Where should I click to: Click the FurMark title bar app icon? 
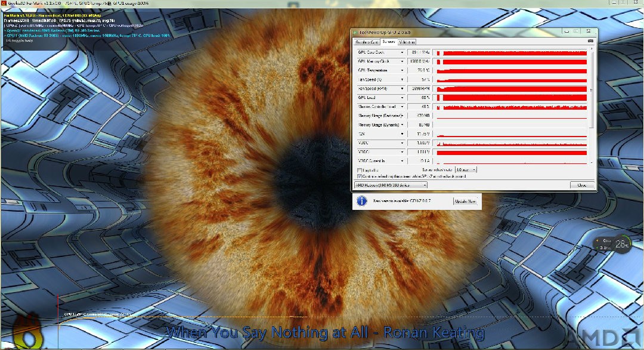(x=4, y=4)
